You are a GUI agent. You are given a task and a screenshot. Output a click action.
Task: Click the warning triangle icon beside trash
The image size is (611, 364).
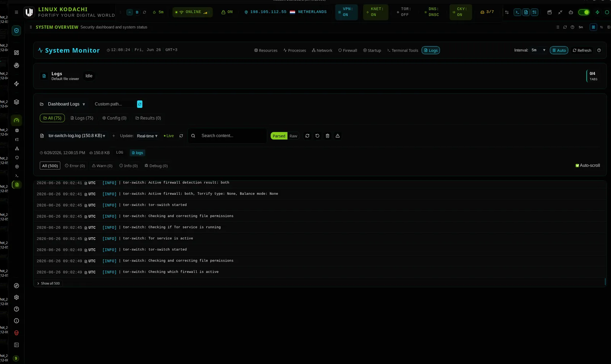tap(338, 136)
